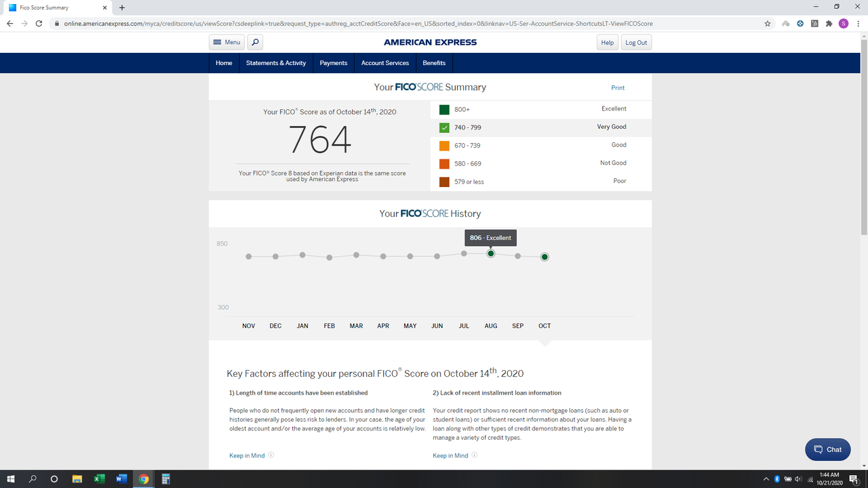Viewport: 868px width, 488px height.
Task: Open Windows taskbar search
Action: pos(33,479)
